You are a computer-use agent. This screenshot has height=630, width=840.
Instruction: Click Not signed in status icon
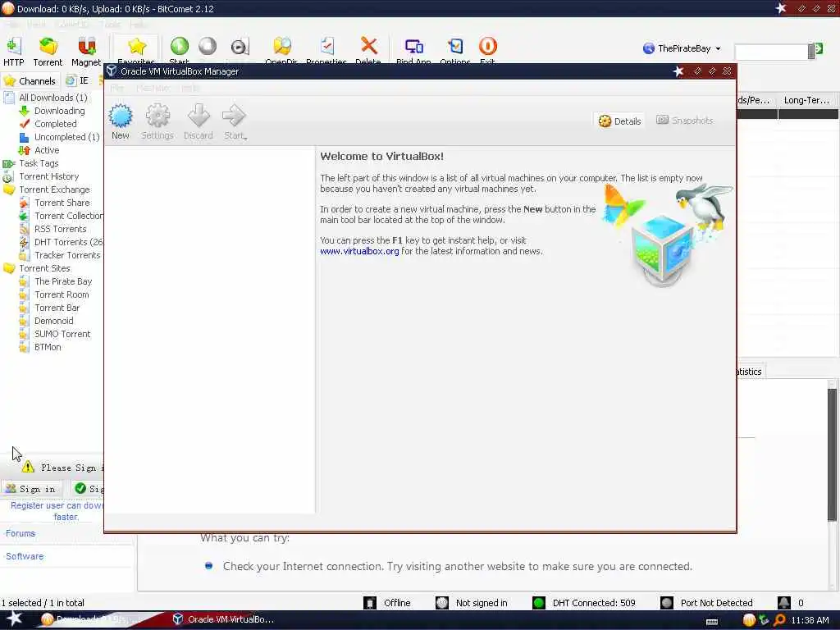(x=441, y=603)
